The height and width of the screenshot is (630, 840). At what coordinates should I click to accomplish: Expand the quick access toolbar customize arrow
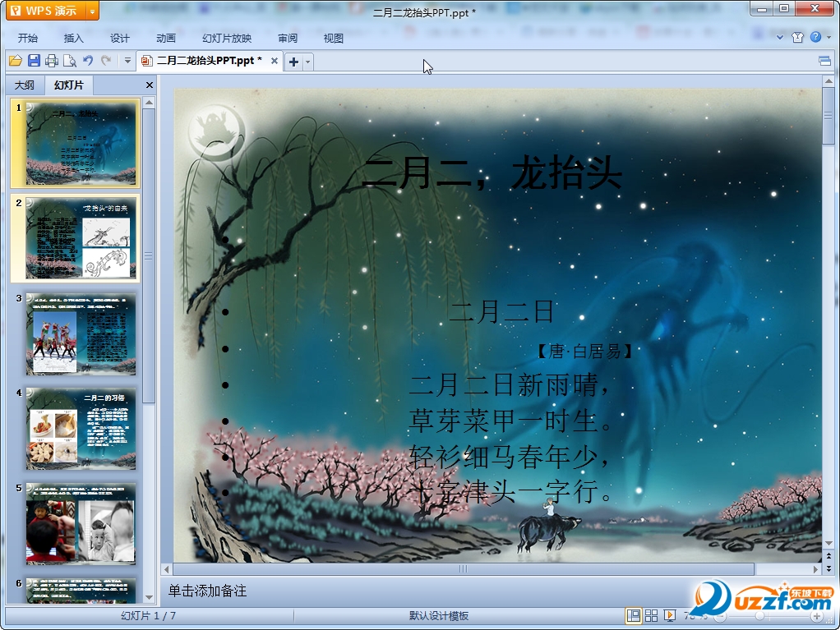[x=127, y=61]
